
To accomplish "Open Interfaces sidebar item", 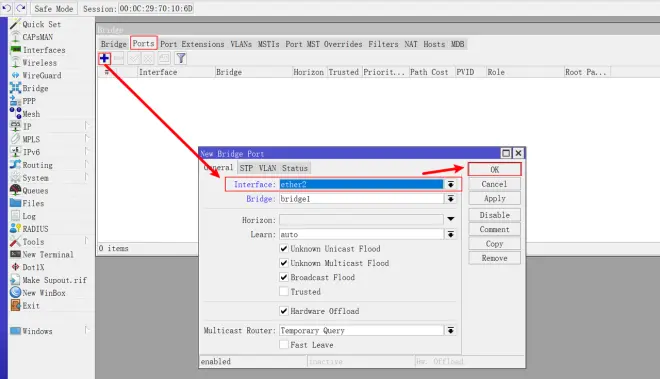I will (44, 50).
